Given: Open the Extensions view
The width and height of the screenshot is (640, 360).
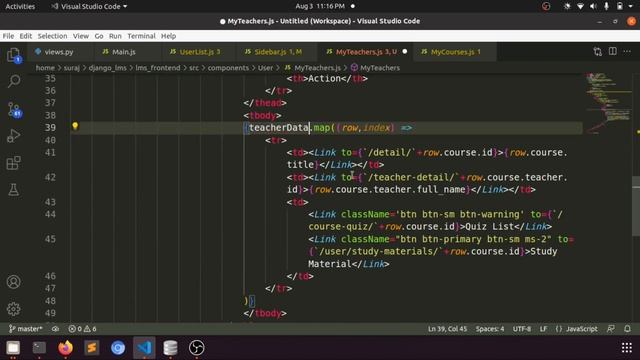Looking at the screenshot, I should tap(13, 163).
